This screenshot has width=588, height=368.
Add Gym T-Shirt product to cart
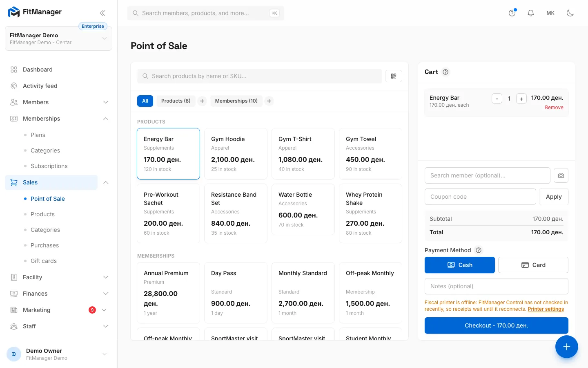pyautogui.click(x=303, y=154)
